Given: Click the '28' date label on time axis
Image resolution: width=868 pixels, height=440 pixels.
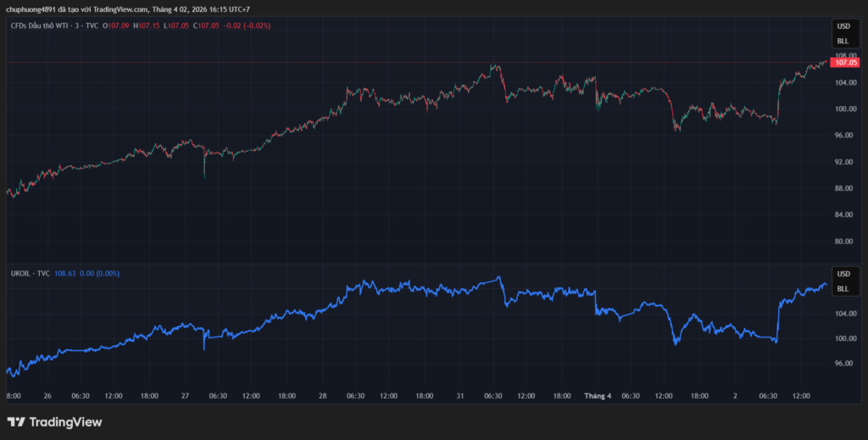Looking at the screenshot, I should [x=322, y=395].
